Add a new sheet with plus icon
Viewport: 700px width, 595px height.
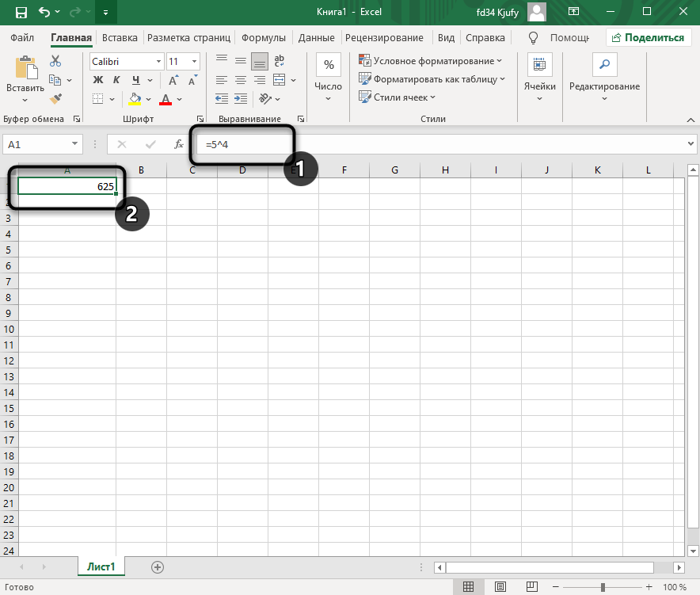(x=158, y=566)
